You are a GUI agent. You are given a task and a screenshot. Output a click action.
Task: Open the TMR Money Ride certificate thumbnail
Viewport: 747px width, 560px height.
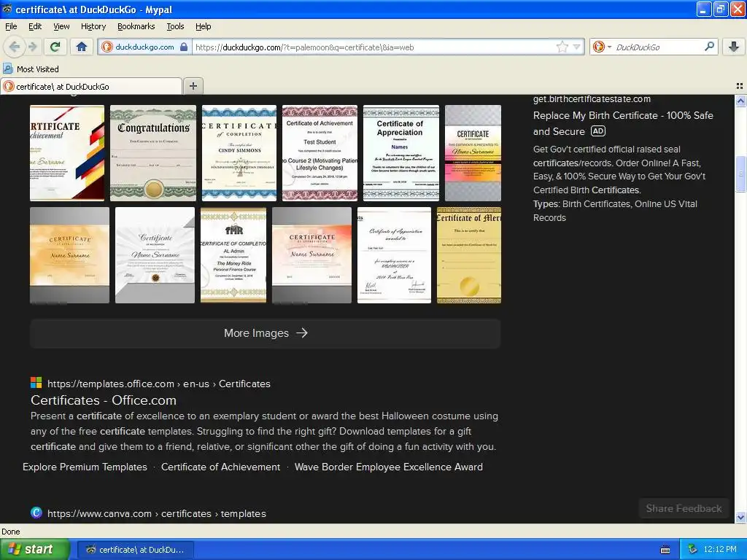pos(233,255)
